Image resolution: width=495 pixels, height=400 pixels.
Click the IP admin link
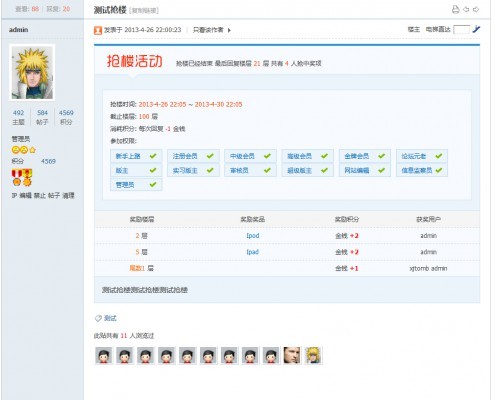[x=14, y=196]
